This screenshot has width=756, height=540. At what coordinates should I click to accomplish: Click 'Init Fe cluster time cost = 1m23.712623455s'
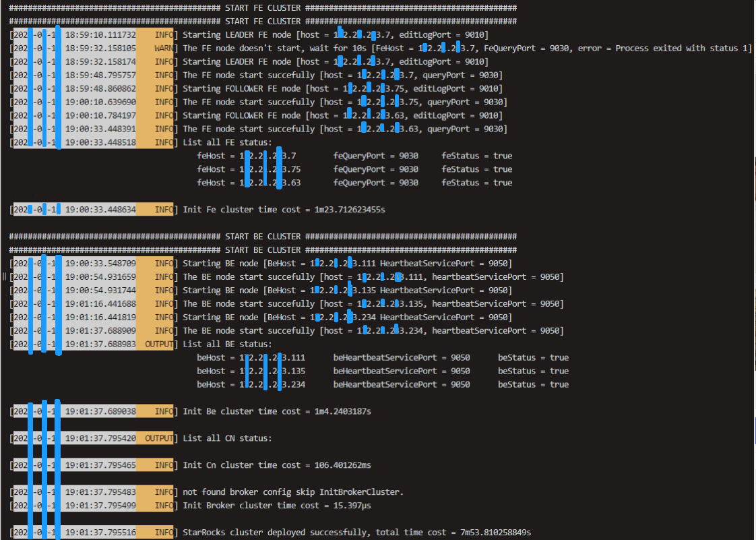pos(284,210)
